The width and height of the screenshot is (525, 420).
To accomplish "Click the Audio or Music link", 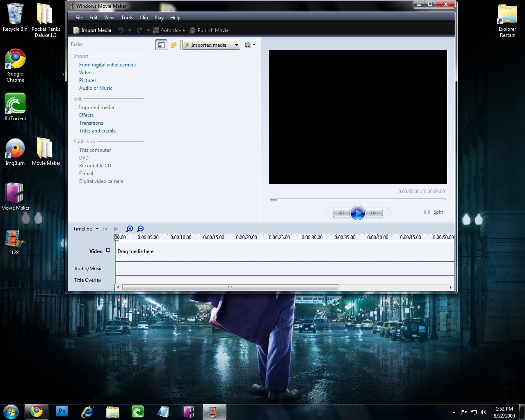I will 96,88.
